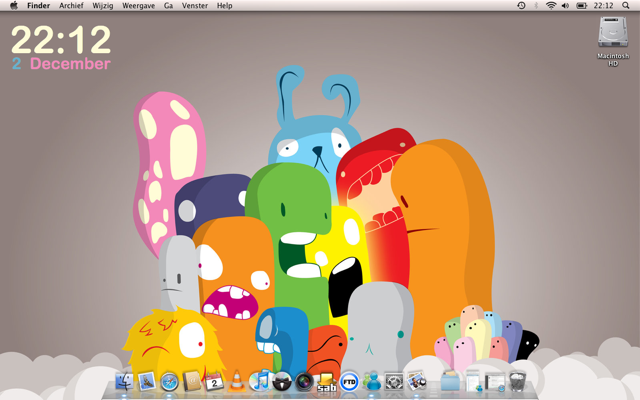Click the large 22:12 desktop clock widget
The height and width of the screenshot is (400, 640).
(61, 39)
